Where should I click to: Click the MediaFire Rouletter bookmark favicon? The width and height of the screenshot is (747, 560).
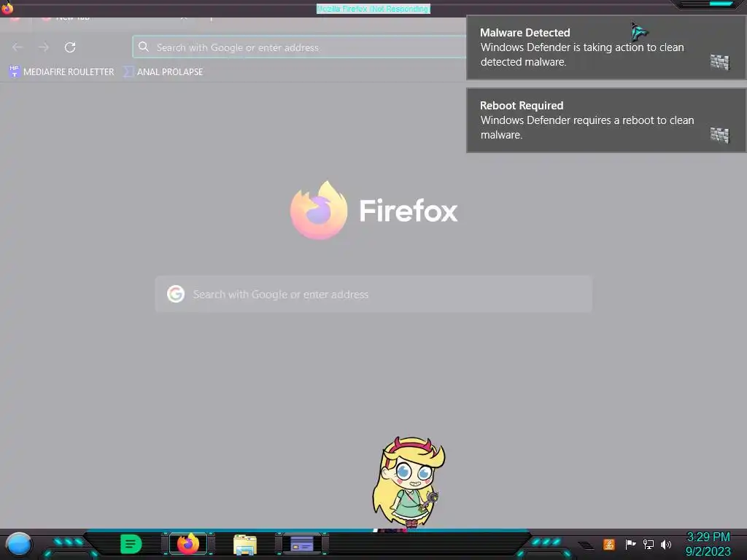(15, 71)
